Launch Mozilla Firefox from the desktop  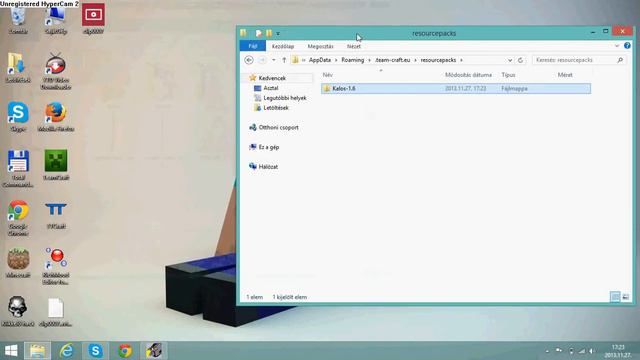(56, 117)
